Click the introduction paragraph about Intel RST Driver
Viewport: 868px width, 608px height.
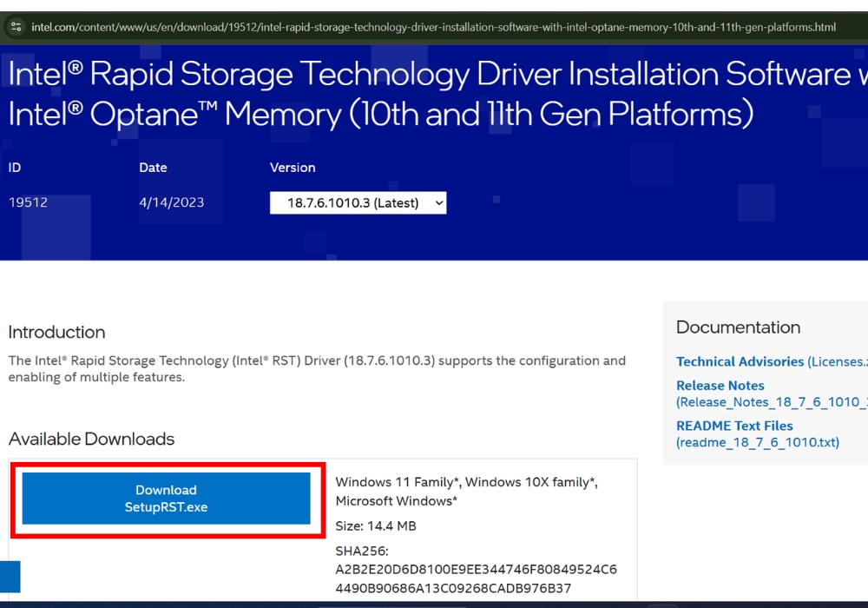click(x=317, y=369)
